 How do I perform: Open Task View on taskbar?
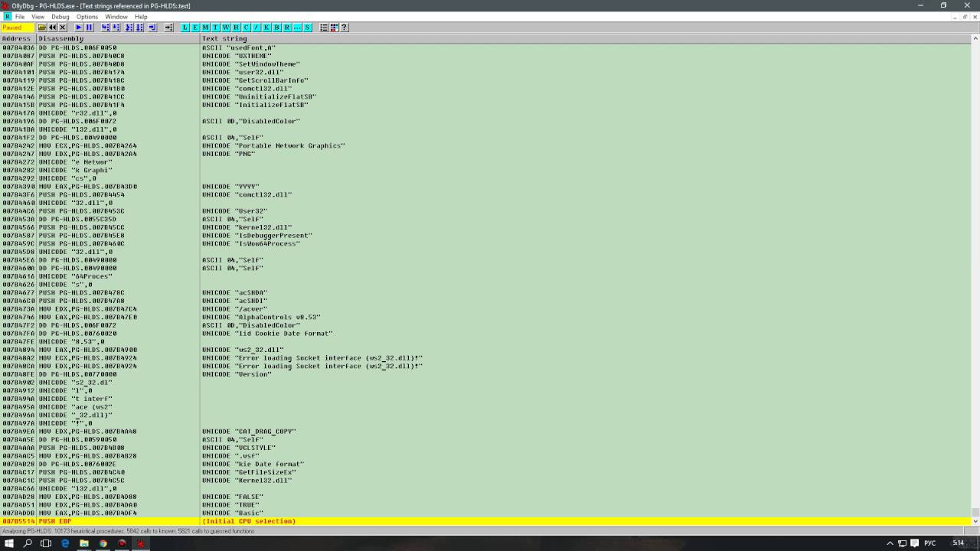point(46,543)
